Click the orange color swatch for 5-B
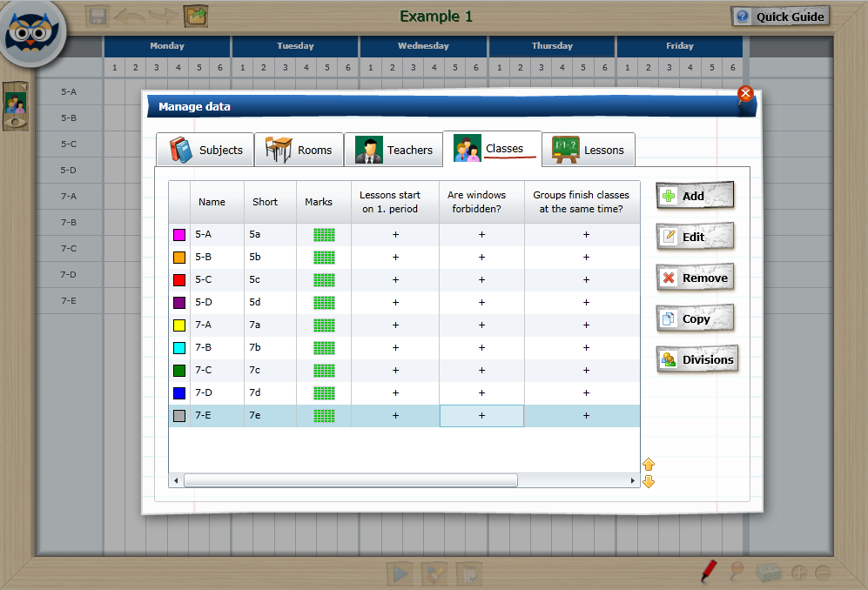 tap(179, 258)
